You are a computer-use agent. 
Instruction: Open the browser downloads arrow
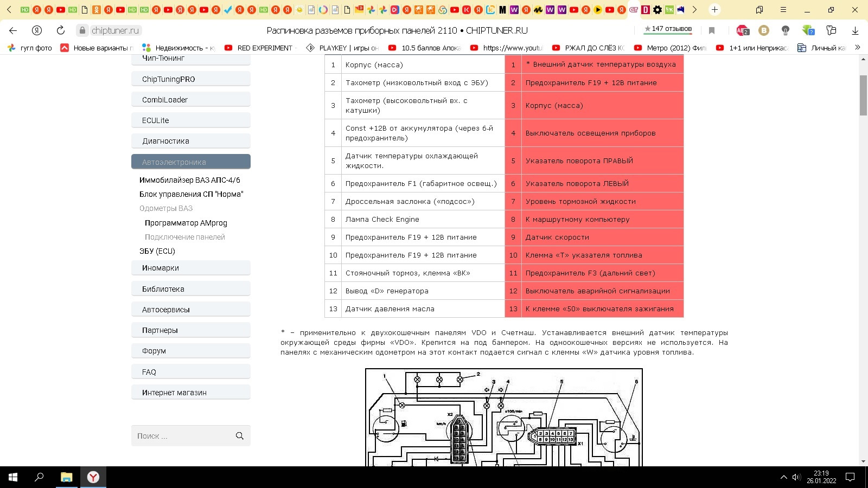855,30
